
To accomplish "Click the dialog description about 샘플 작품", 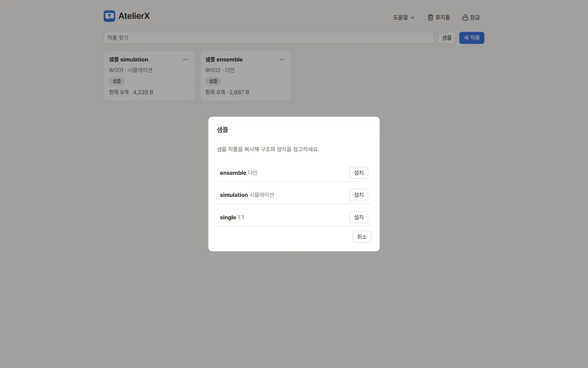I will [268, 149].
